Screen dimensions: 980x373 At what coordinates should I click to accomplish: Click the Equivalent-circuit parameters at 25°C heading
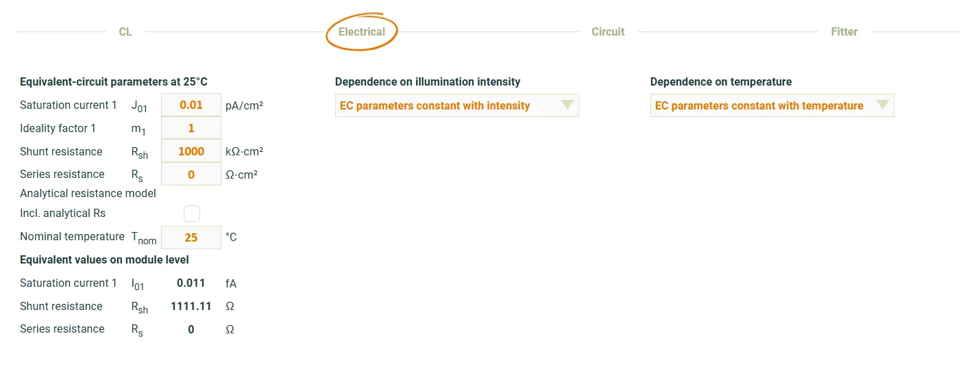click(114, 81)
